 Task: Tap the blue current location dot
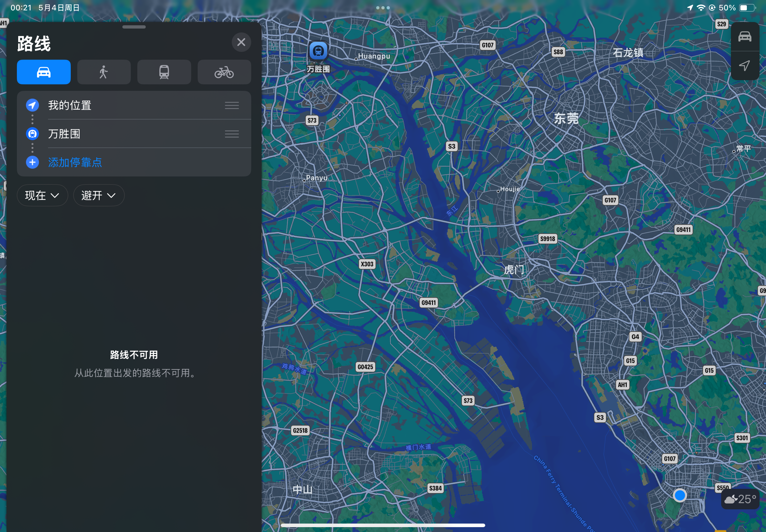click(679, 495)
